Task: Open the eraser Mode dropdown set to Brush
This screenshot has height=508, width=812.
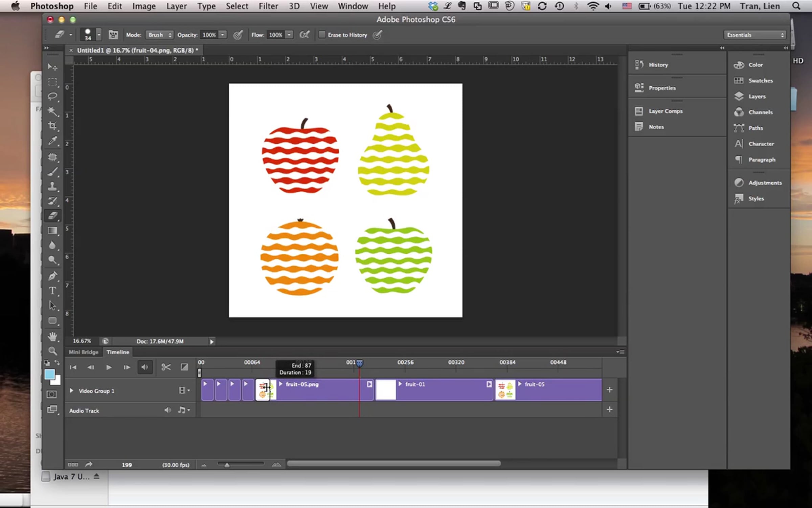Action: 159,35
